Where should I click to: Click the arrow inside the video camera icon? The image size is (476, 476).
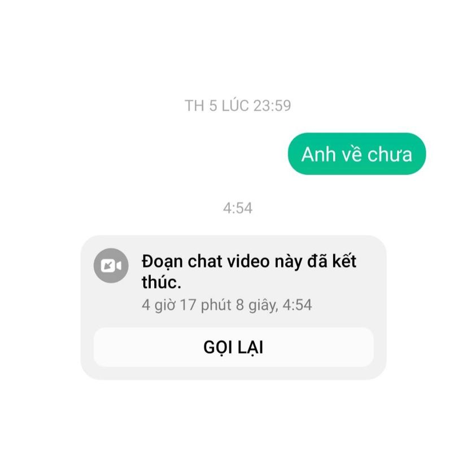(107, 266)
